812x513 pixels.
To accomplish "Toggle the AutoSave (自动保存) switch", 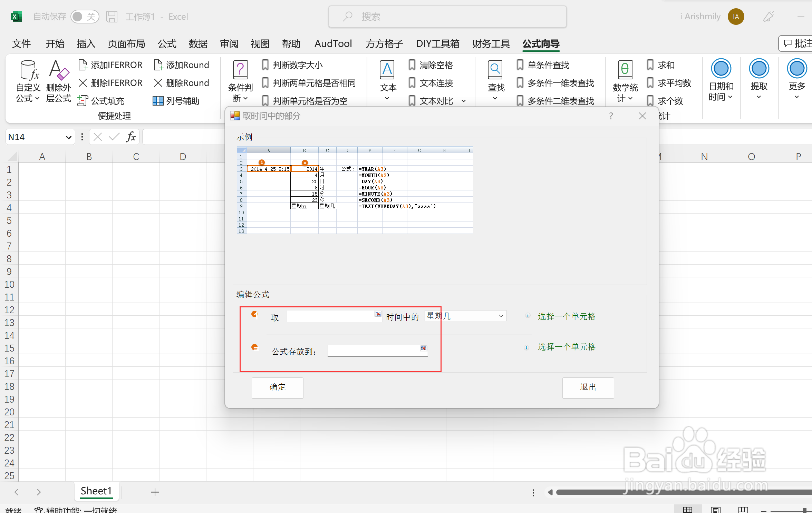I will pos(85,17).
